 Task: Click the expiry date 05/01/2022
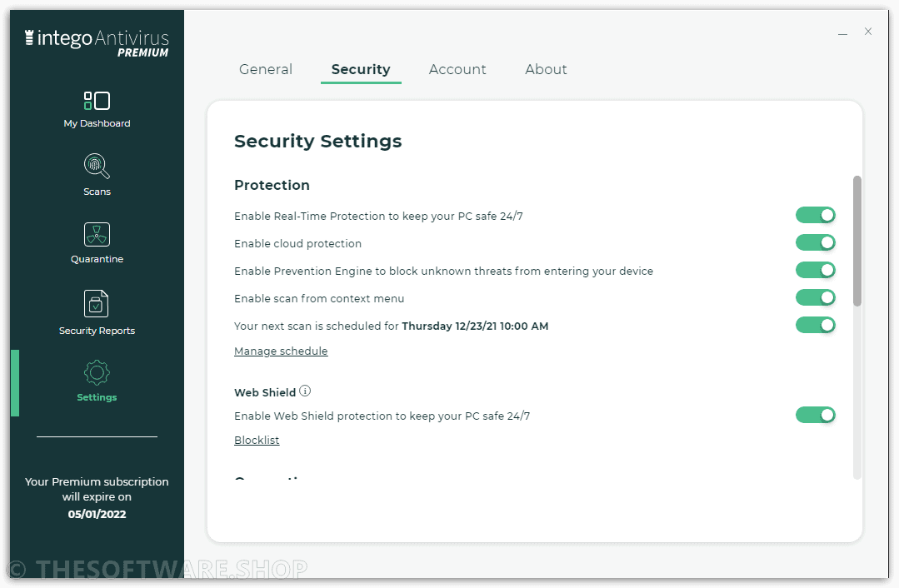point(97,514)
